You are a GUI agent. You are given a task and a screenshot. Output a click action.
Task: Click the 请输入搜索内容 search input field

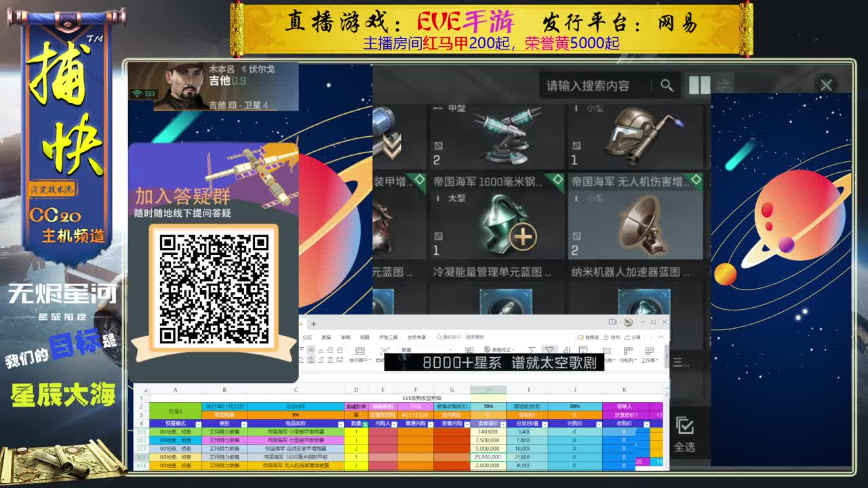(x=588, y=85)
